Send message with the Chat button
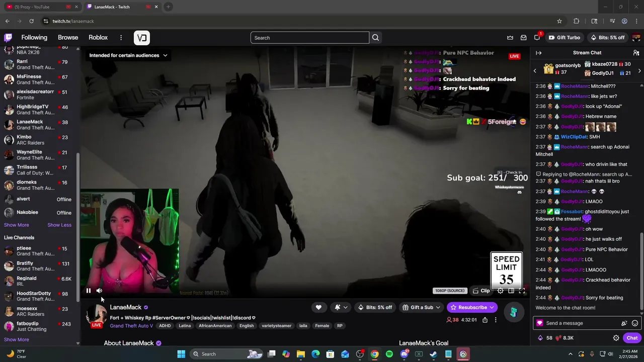 (x=632, y=338)
